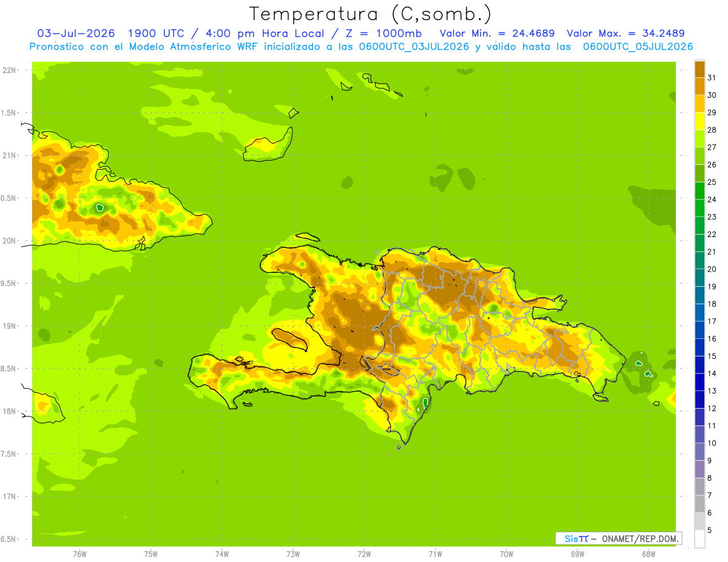Click the legend value "20"
This screenshot has height=562, width=728.
[712, 269]
